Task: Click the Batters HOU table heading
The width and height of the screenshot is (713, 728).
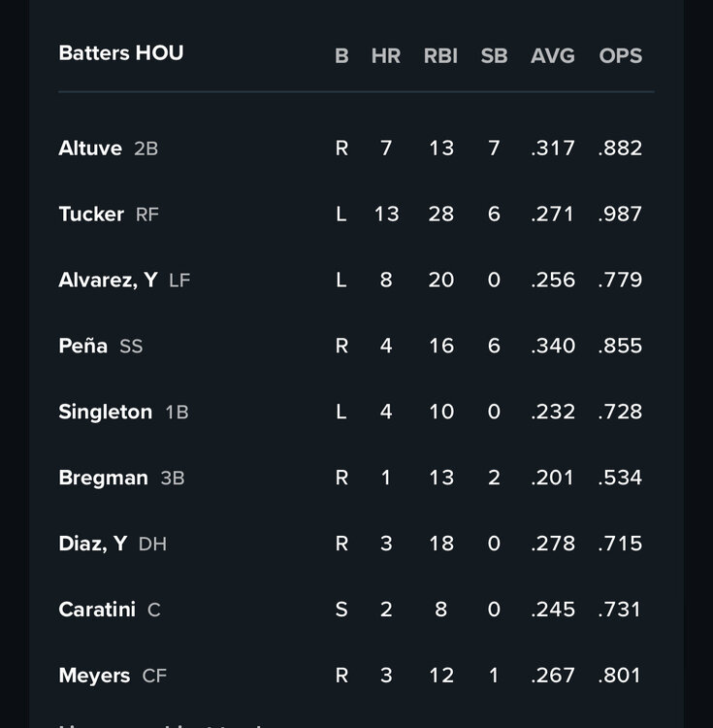Action: coord(121,53)
